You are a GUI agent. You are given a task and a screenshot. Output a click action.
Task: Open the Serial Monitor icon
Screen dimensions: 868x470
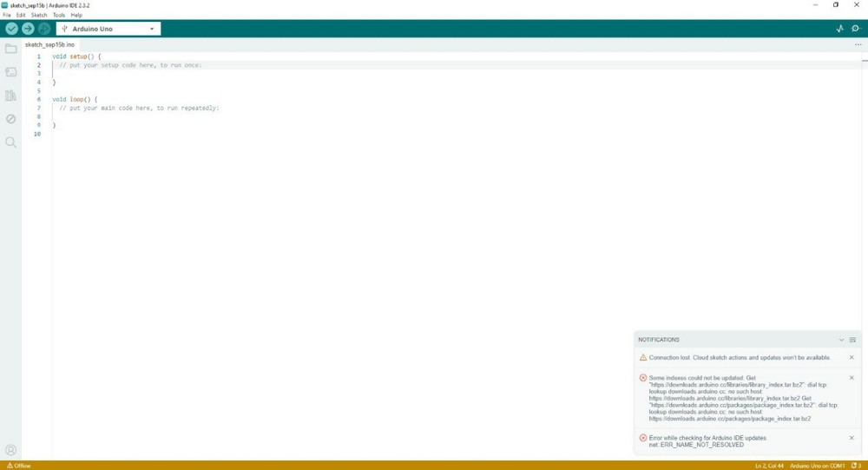[856, 29]
